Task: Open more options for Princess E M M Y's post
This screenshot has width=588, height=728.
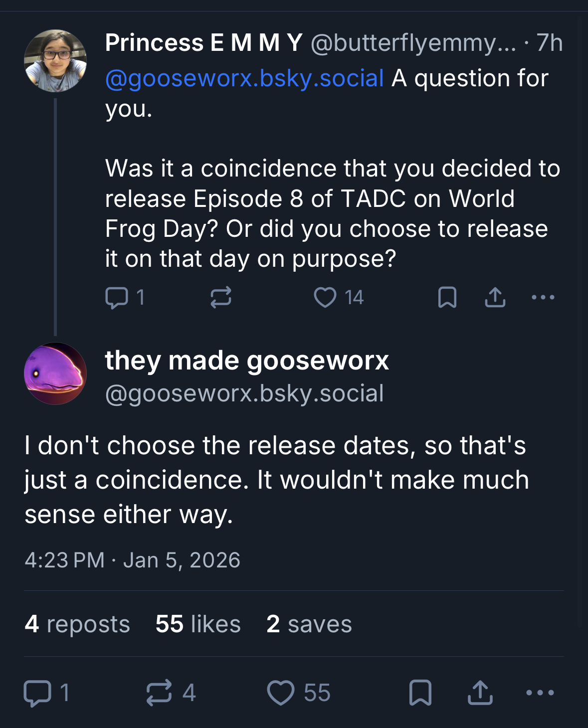Action: [543, 298]
